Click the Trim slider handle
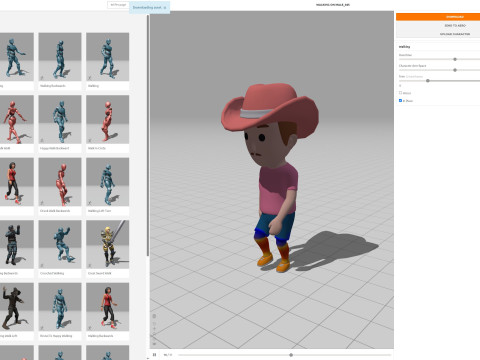 click(x=428, y=81)
